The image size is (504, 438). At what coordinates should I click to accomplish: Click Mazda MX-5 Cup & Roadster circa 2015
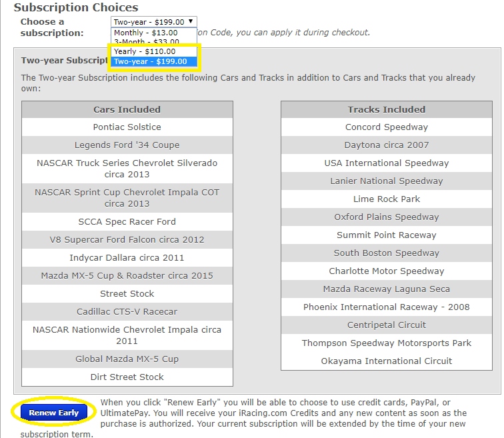[x=127, y=276]
